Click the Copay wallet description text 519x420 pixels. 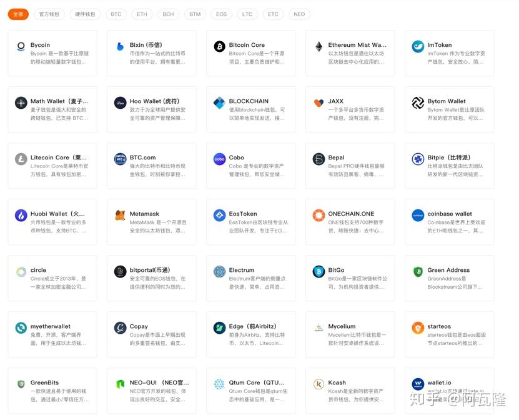(x=157, y=339)
